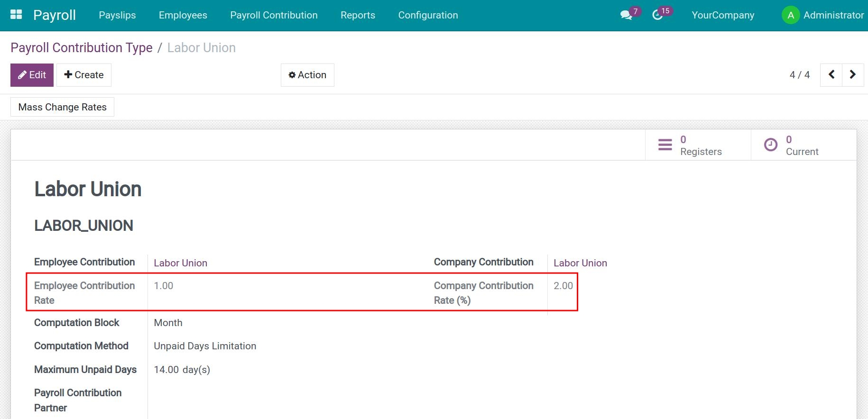The width and height of the screenshot is (868, 419).
Task: Click the Labor Union breadcrumb text
Action: (x=202, y=48)
